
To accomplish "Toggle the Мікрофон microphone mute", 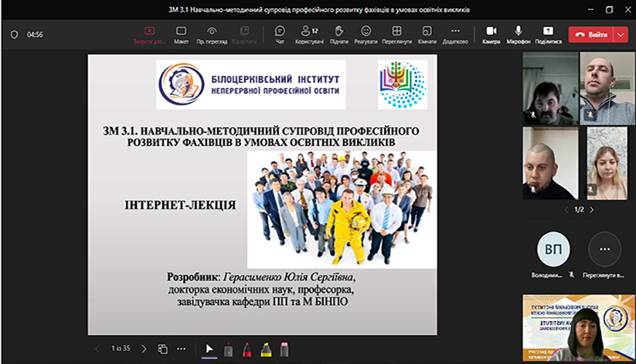I will pos(519,34).
